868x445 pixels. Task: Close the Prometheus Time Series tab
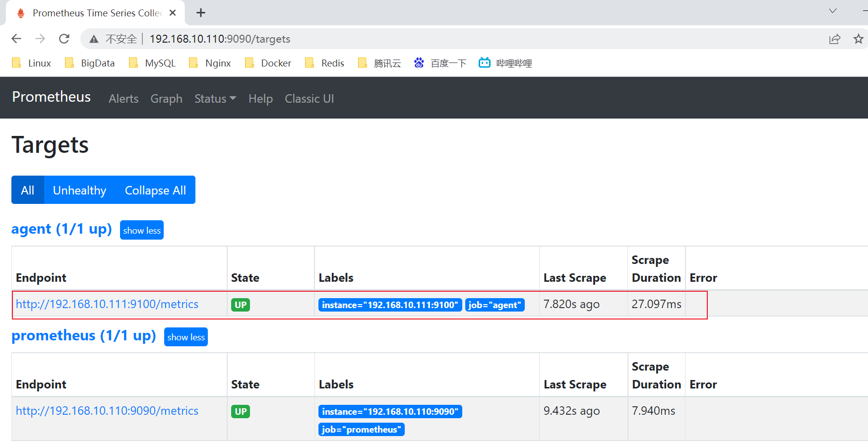pyautogui.click(x=173, y=13)
